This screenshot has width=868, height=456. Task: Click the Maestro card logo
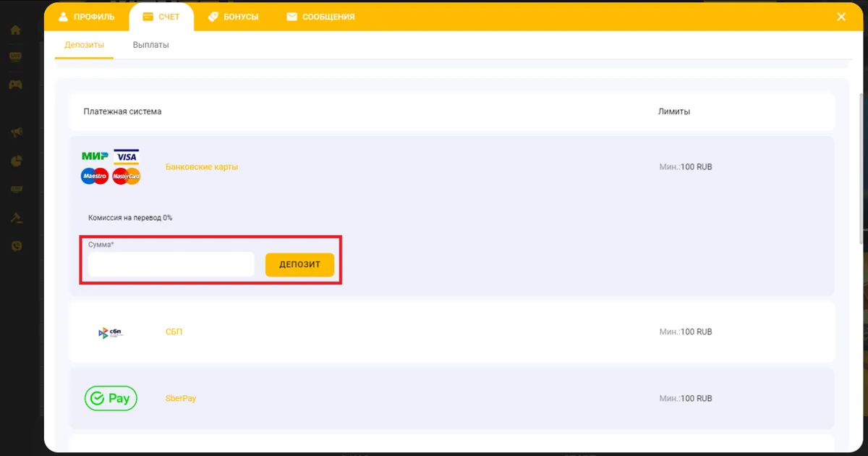[x=95, y=176]
